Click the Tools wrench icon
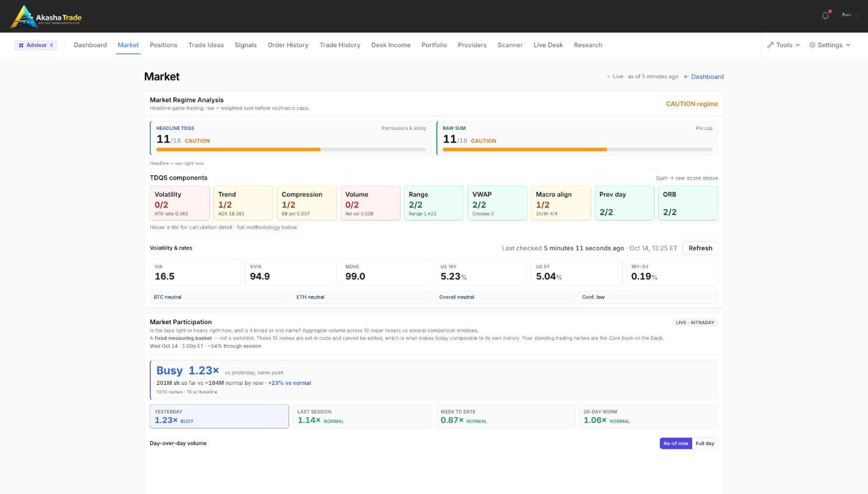The width and height of the screenshot is (868, 494). tap(770, 45)
